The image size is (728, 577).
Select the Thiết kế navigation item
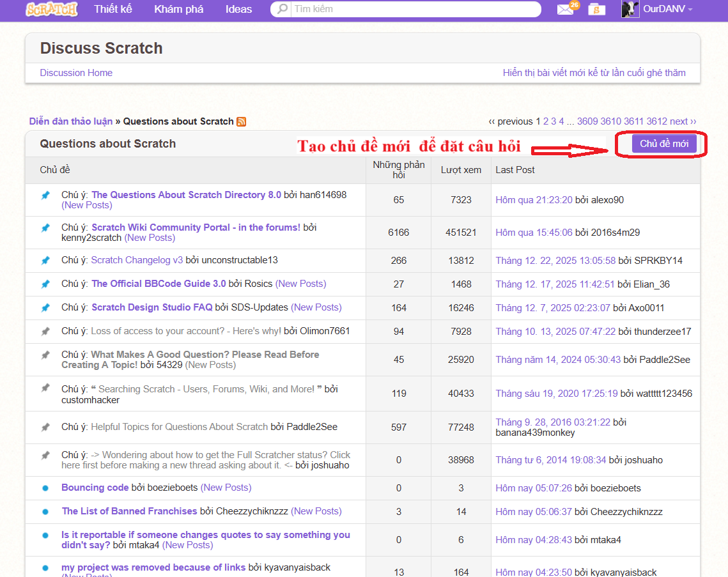coord(114,10)
